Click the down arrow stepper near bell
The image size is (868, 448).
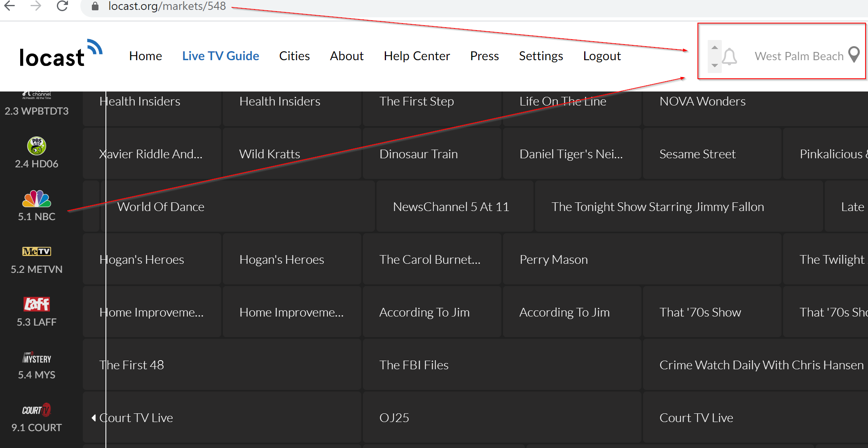tap(715, 66)
